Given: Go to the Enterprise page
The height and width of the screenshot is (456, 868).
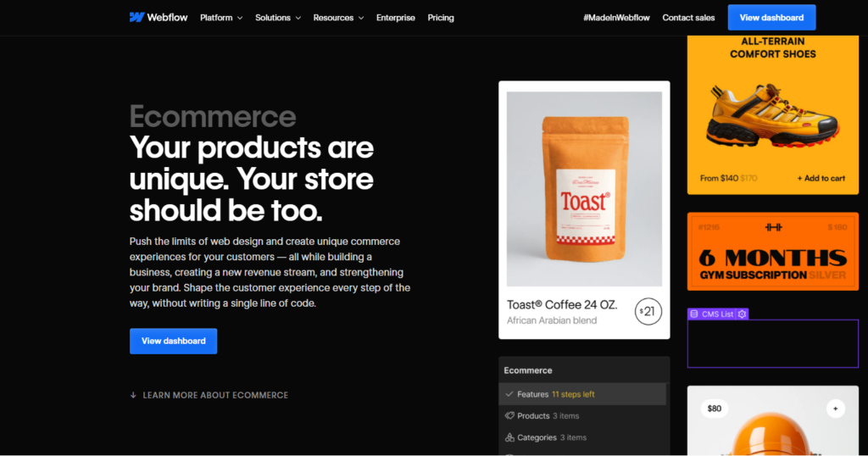Looking at the screenshot, I should (395, 18).
